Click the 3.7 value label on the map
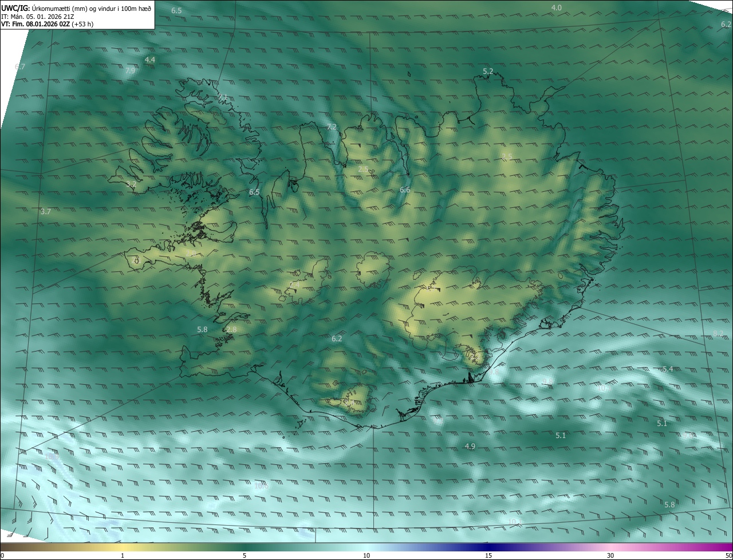The image size is (733, 560). click(x=46, y=211)
